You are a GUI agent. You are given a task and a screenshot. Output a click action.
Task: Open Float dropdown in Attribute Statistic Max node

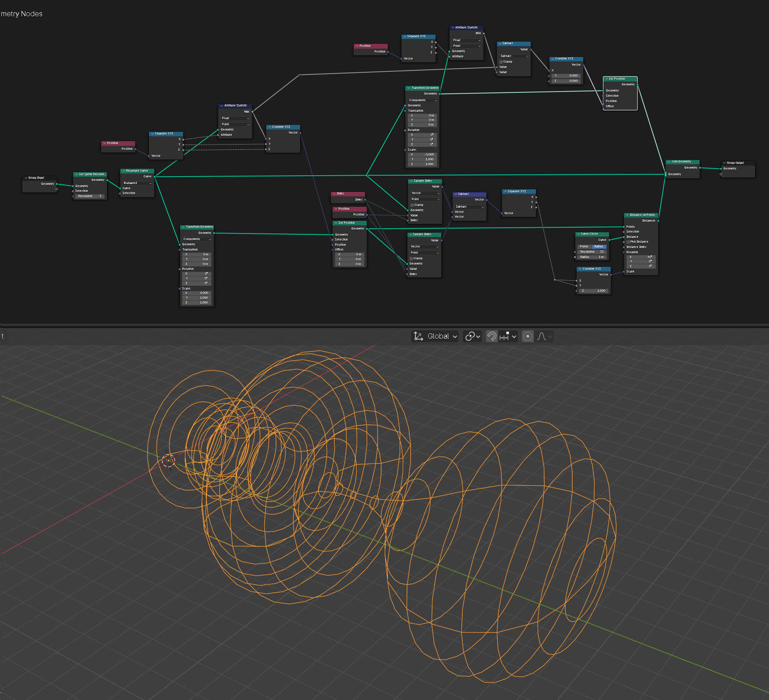(235, 118)
